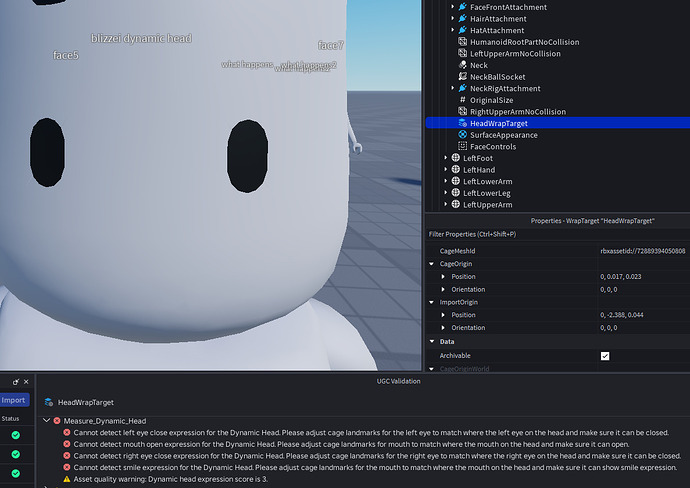
Task: Select the NeckBallSocket tree row
Action: (558, 77)
